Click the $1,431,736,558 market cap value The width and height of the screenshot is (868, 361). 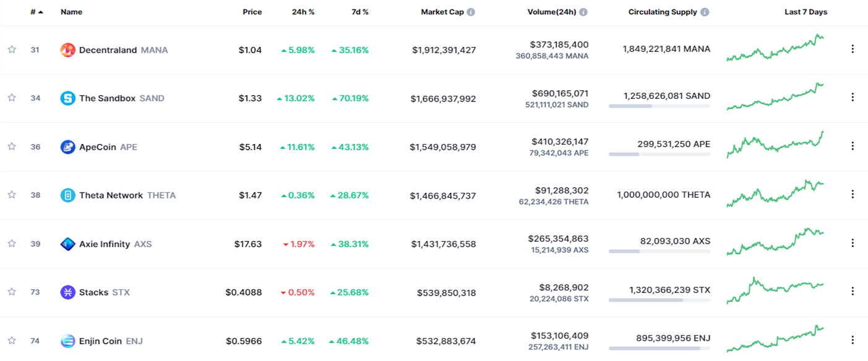coord(444,244)
